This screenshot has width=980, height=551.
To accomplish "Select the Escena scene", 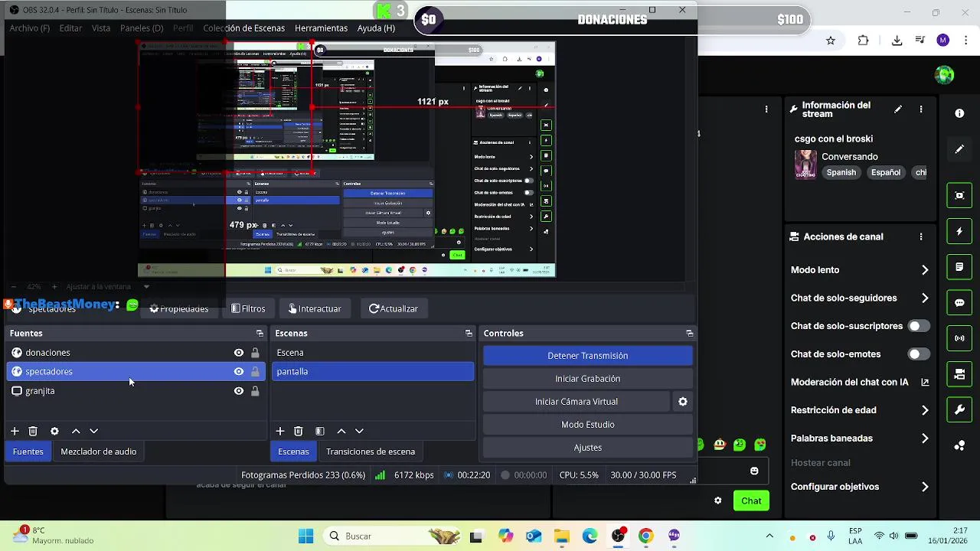I will 373,353.
